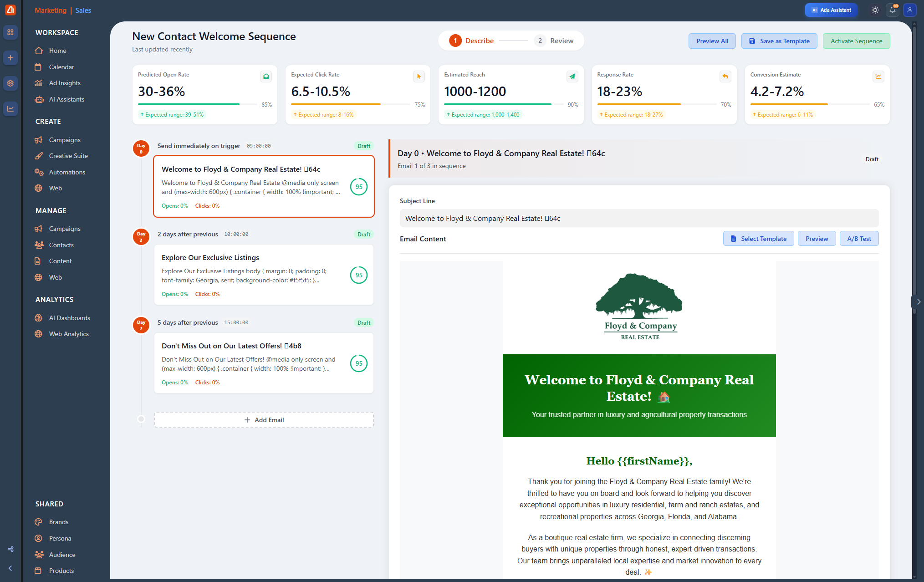
Task: Expand the right side panel arrow
Action: (x=918, y=301)
